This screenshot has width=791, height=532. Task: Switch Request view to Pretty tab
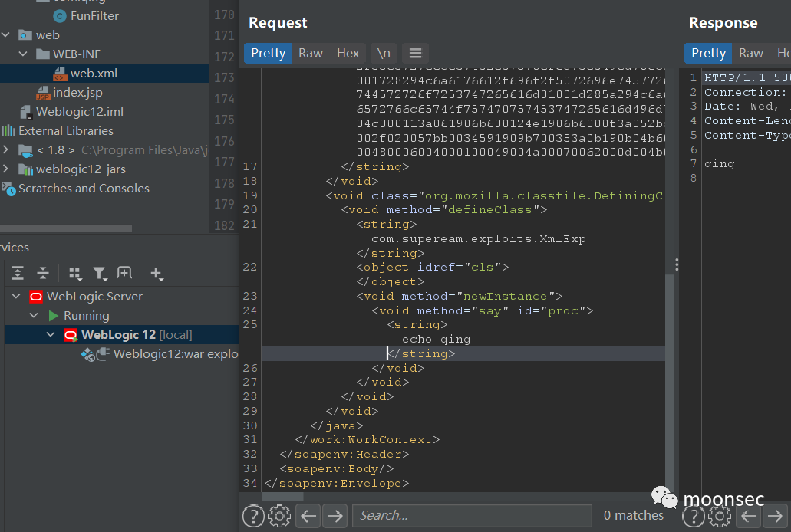[268, 54]
